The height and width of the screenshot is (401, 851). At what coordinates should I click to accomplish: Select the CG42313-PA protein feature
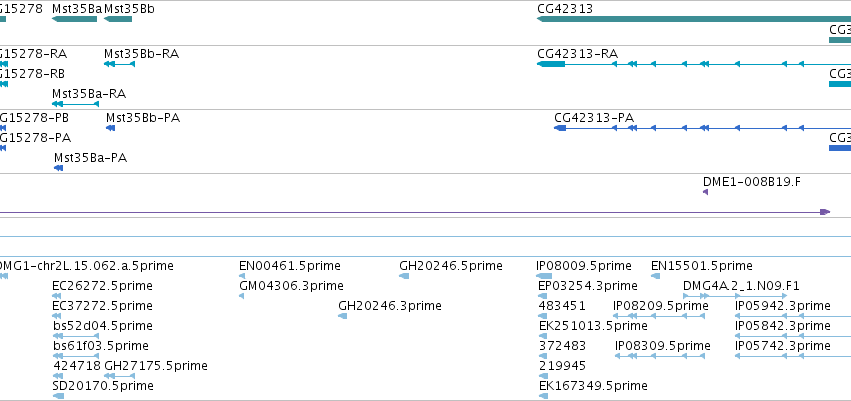coord(702,128)
